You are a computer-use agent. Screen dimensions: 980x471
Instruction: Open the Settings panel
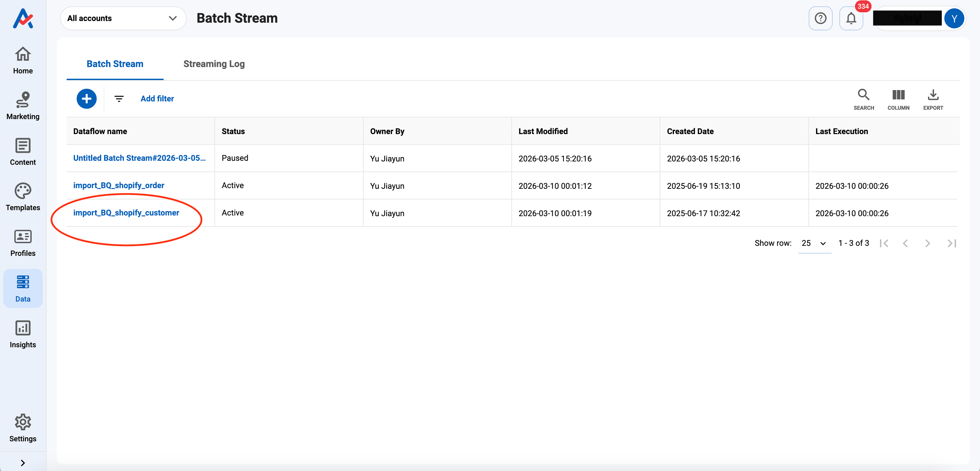22,428
